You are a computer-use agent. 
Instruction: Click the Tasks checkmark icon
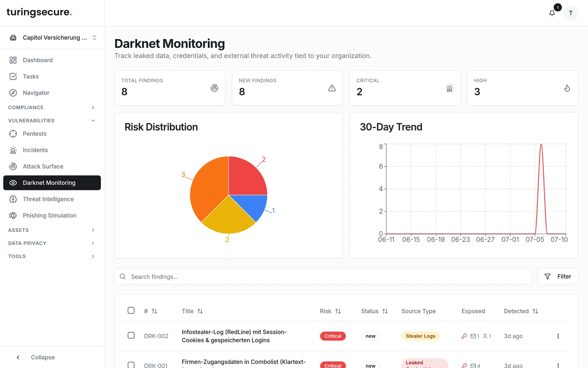(x=13, y=76)
